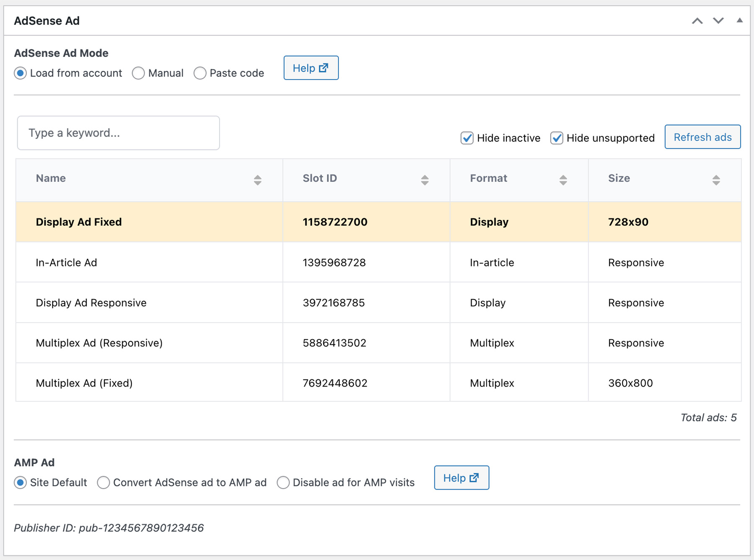
Task: Sort table by Slot ID column arrows
Action: [425, 180]
